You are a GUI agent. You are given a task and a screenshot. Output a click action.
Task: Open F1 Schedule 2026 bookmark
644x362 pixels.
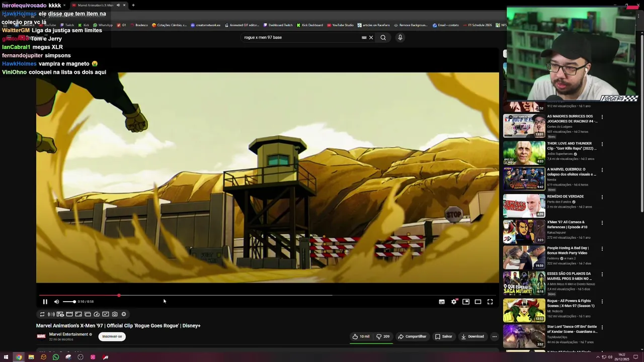(x=477, y=25)
